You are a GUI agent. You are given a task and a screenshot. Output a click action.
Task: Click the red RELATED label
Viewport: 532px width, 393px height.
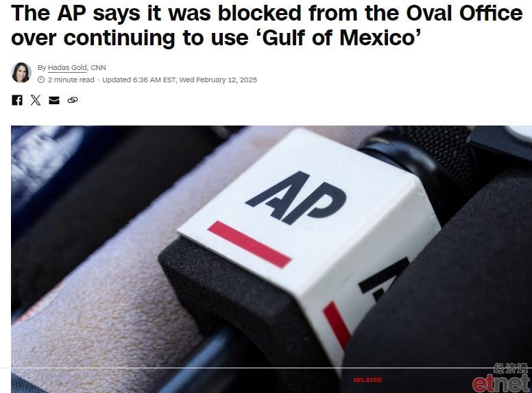coord(367,380)
